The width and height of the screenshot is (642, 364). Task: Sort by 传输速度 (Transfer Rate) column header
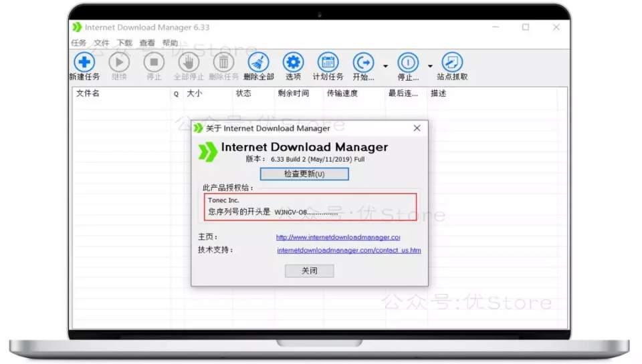point(342,94)
